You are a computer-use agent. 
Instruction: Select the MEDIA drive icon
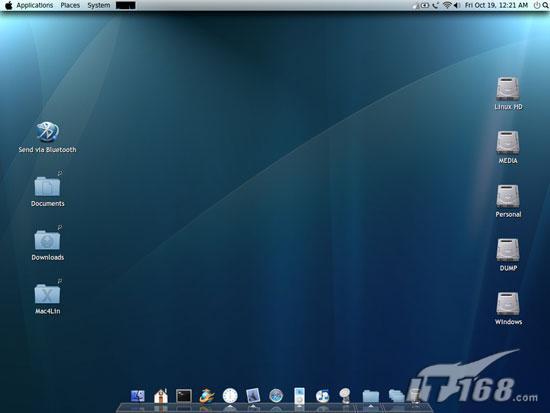pos(508,142)
